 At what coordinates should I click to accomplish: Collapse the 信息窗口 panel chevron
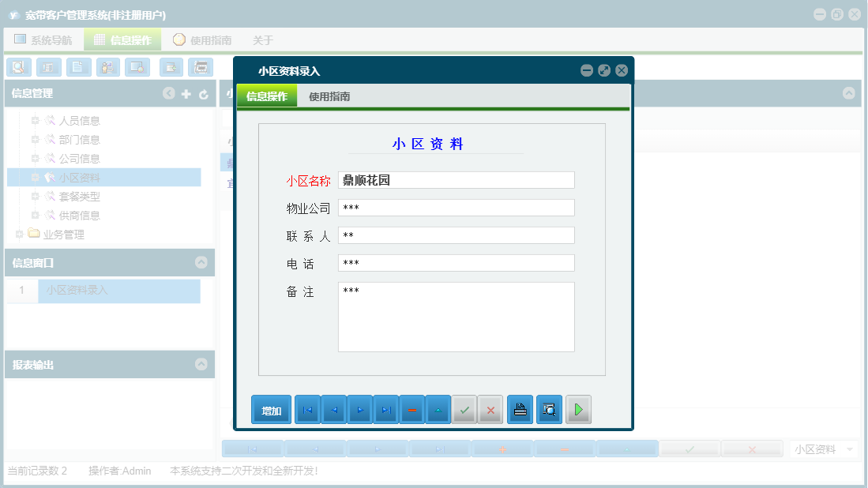(x=201, y=262)
